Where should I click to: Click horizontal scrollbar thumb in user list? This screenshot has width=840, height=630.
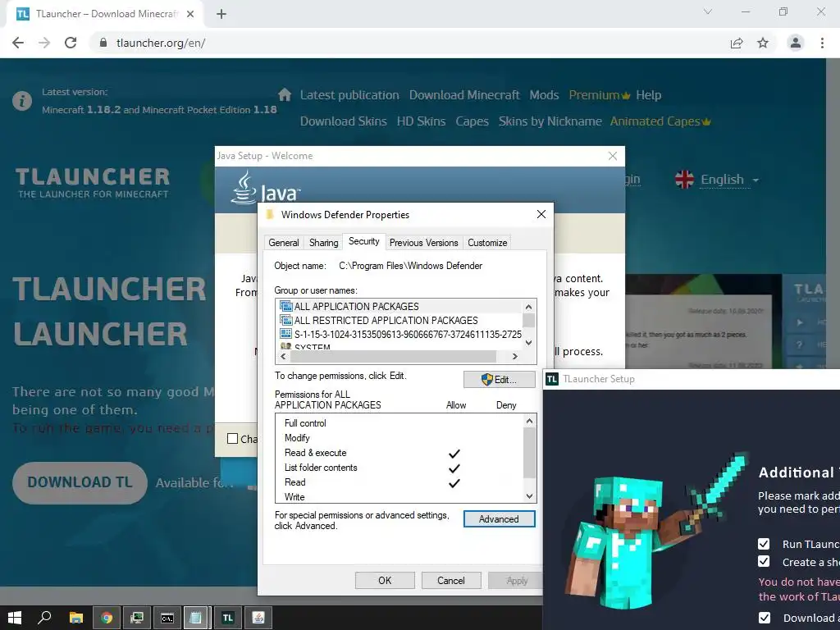click(393, 356)
